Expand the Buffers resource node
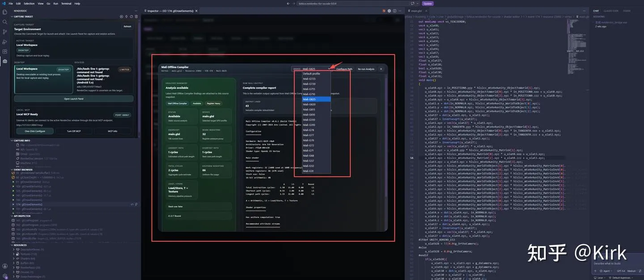 tap(13, 263)
